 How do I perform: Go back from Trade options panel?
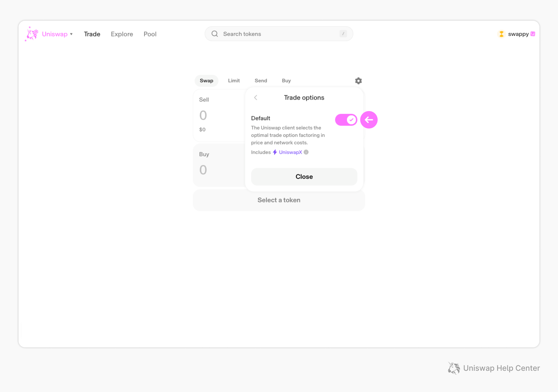(256, 97)
